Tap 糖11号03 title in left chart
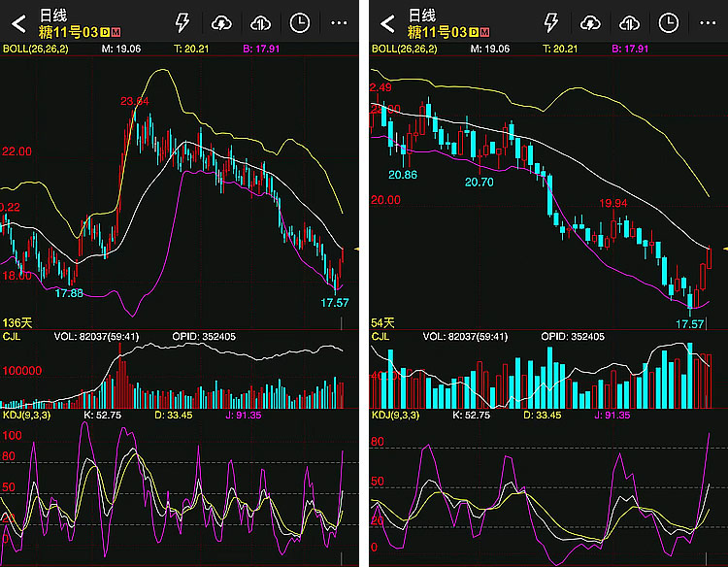Screen dimensions: 728x567 [69, 32]
